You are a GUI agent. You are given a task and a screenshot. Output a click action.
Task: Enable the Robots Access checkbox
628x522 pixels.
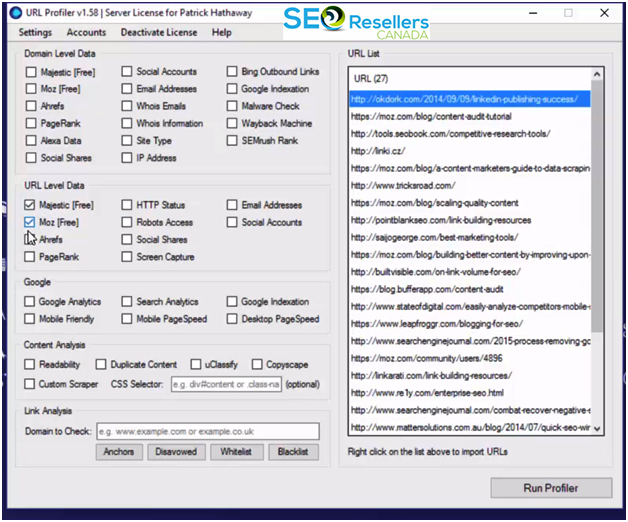tap(127, 222)
